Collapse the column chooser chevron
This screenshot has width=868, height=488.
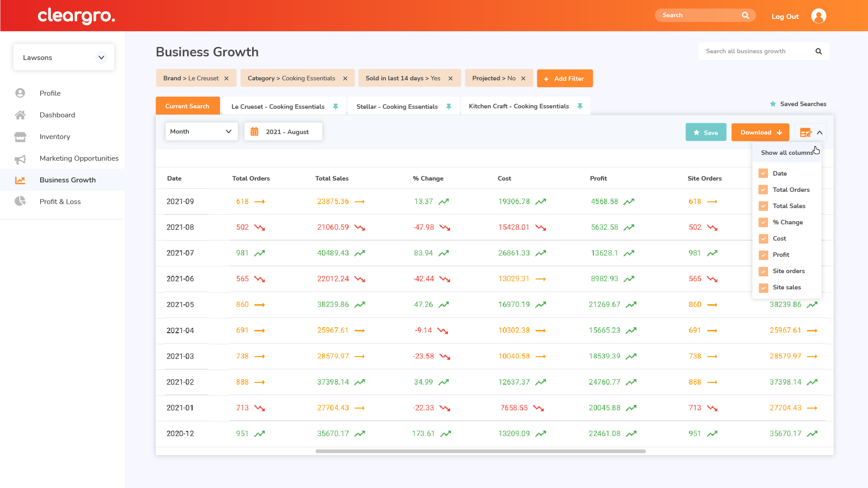tap(820, 133)
